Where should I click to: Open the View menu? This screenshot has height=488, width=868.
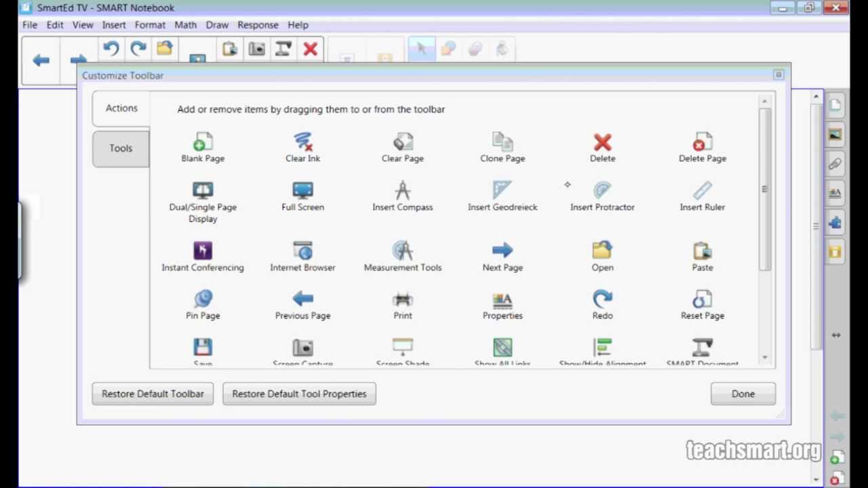[x=83, y=25]
